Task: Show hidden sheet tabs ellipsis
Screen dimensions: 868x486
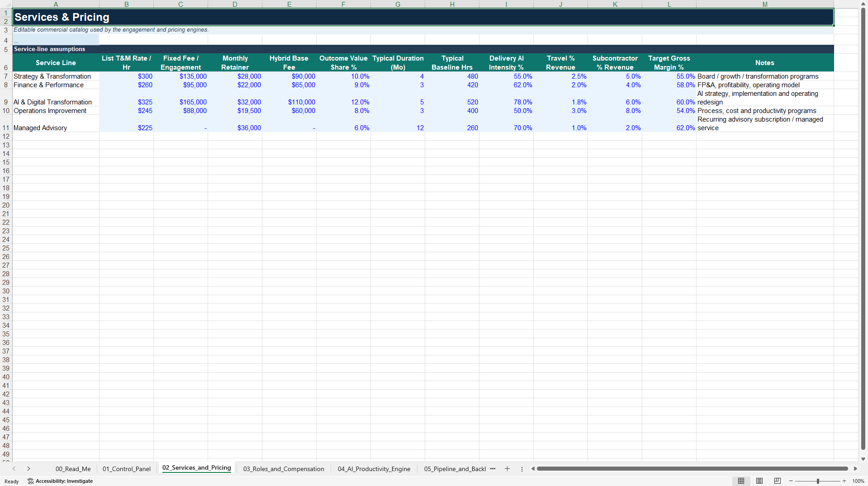Action: click(493, 469)
